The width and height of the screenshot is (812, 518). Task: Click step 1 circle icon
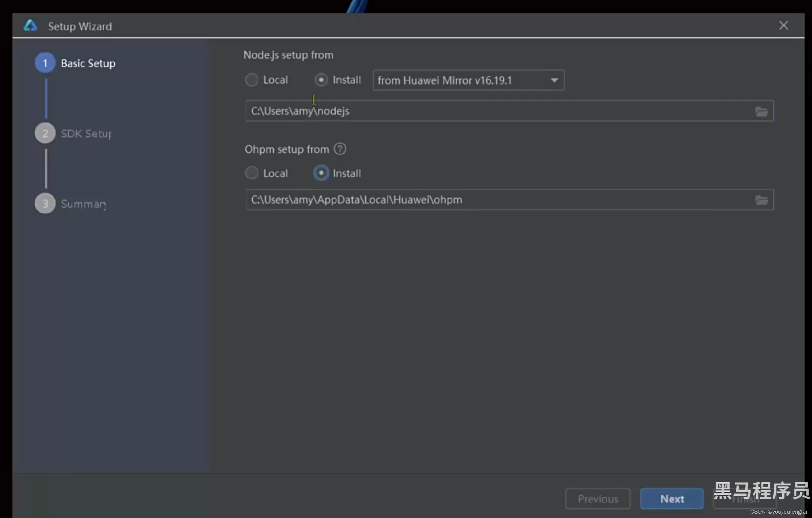pyautogui.click(x=45, y=63)
